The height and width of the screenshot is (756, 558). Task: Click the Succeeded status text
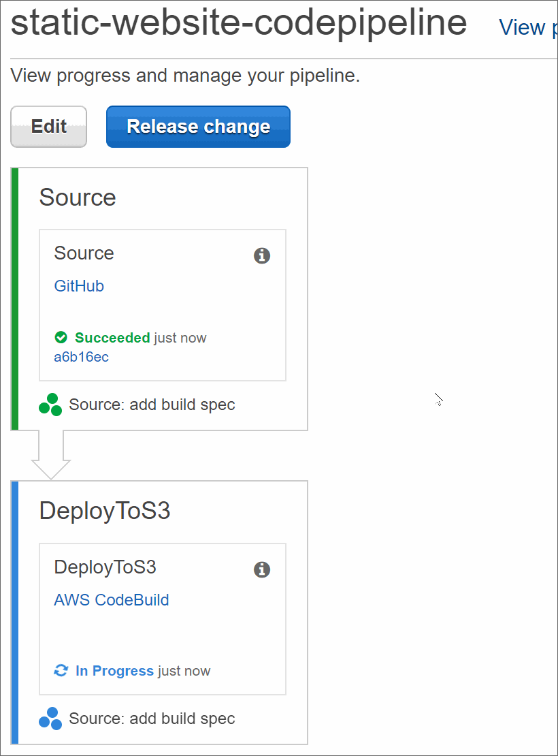112,338
